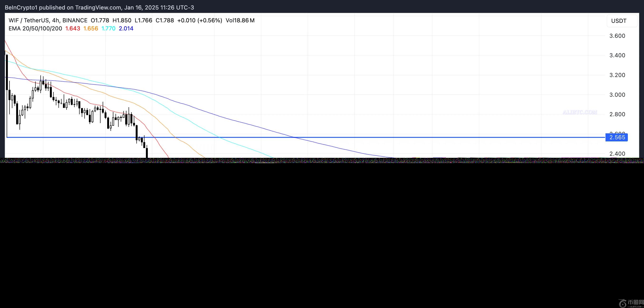The width and height of the screenshot is (644, 308).
Task: Click the +0.010 (+0.56%) change value
Action: click(200, 20)
